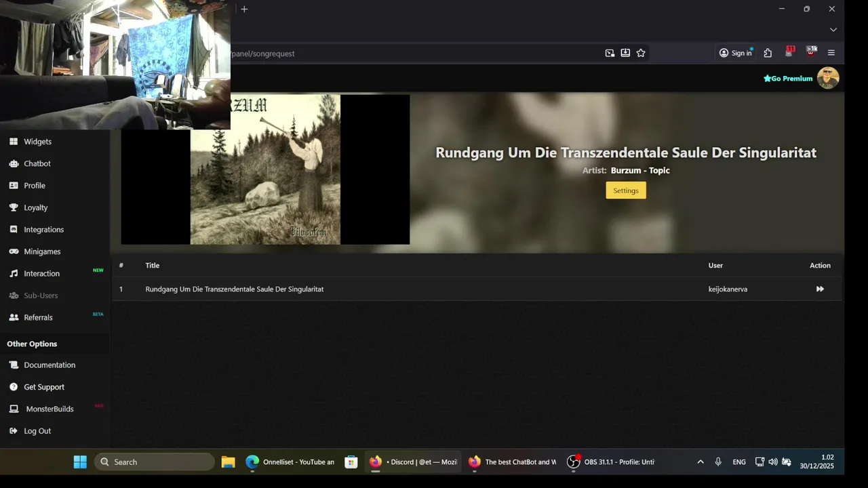Open the Loyalty section

pos(36,207)
